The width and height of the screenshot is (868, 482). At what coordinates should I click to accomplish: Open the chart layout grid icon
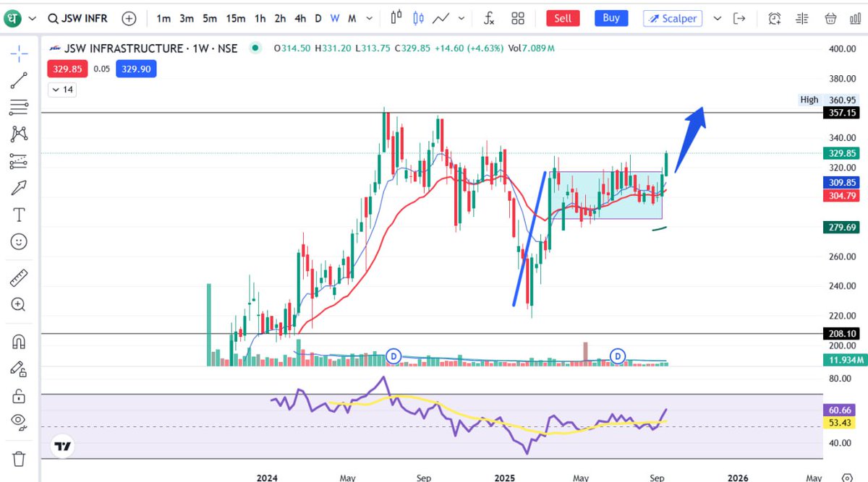[518, 18]
